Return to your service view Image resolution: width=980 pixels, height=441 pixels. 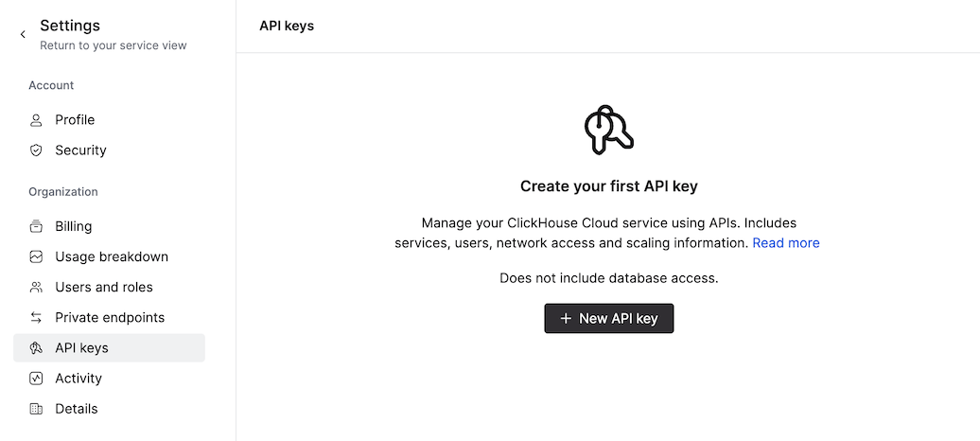click(113, 45)
